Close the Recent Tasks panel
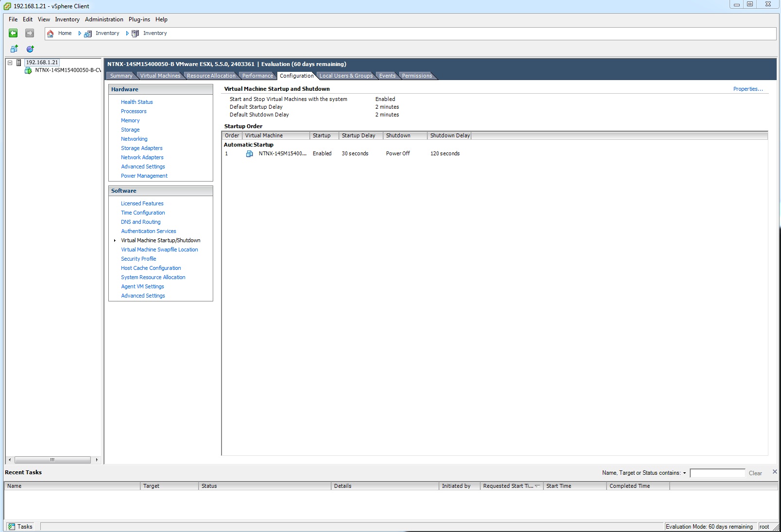The width and height of the screenshot is (781, 532). click(x=775, y=472)
